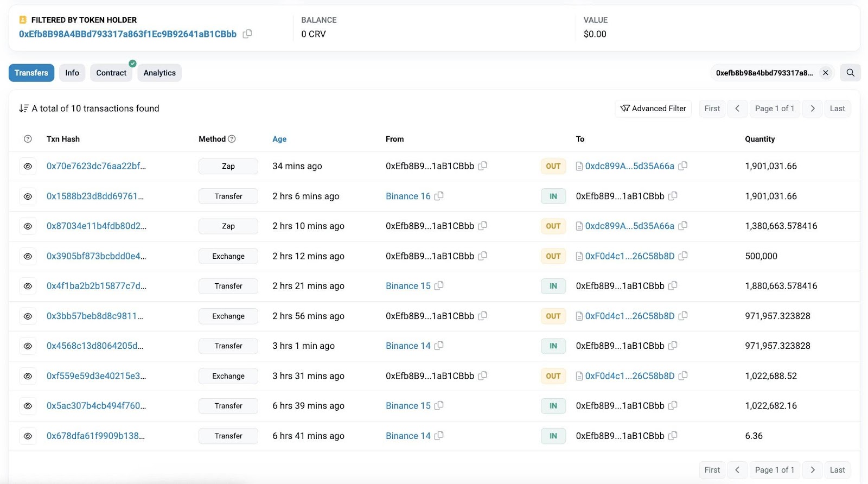
Task: Copy 0xF0d4c1...26C58b8D address in 500,000 row
Action: pyautogui.click(x=683, y=256)
